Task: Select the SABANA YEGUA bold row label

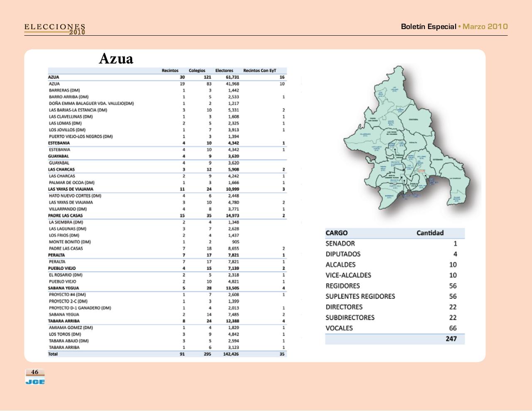Action: [x=63, y=288]
